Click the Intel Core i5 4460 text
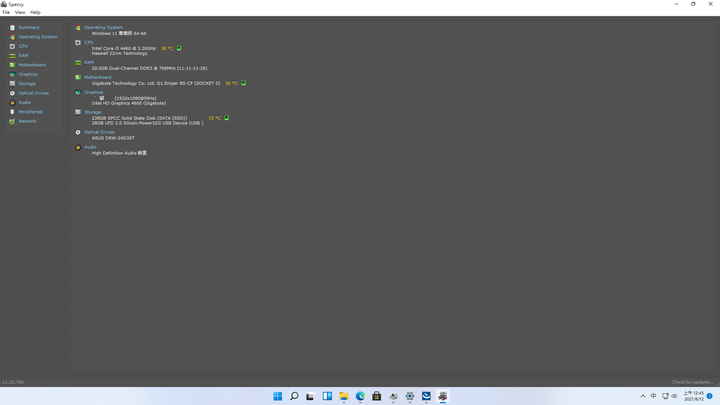The width and height of the screenshot is (720, 405). click(x=124, y=48)
